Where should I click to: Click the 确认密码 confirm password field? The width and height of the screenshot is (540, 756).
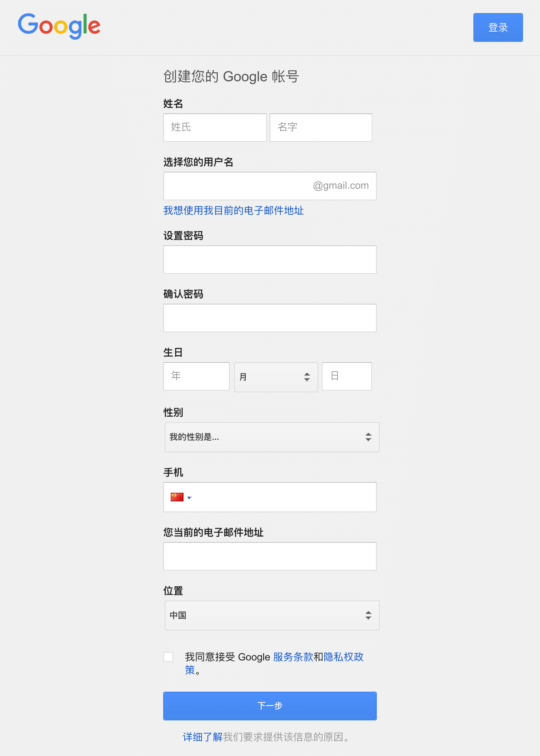tap(270, 318)
